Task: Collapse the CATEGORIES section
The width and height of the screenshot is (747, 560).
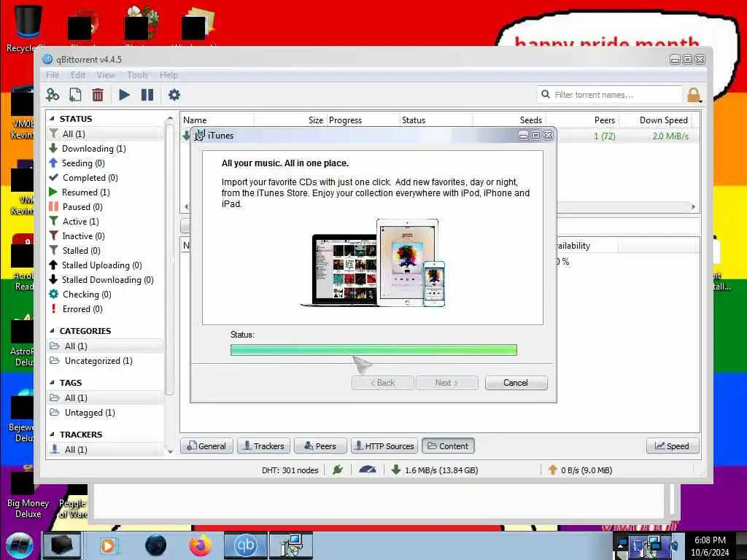Action: click(x=52, y=330)
